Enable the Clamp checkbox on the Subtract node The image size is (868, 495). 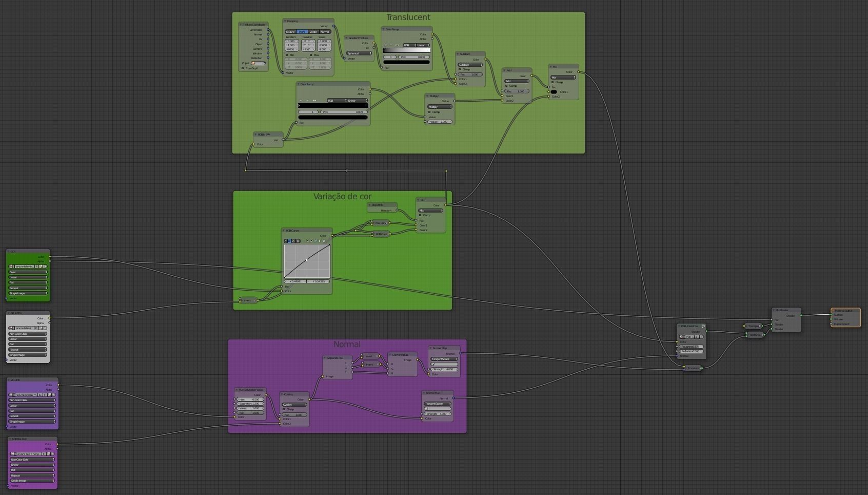point(460,69)
